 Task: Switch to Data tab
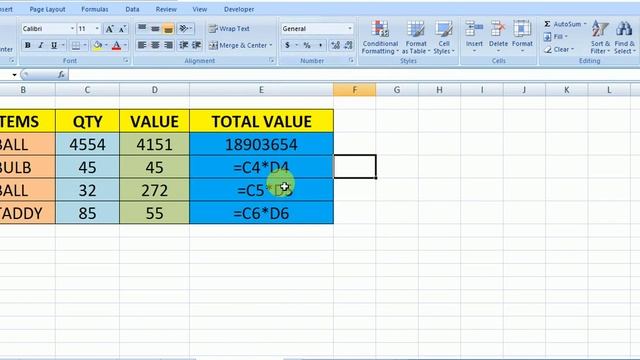132,9
